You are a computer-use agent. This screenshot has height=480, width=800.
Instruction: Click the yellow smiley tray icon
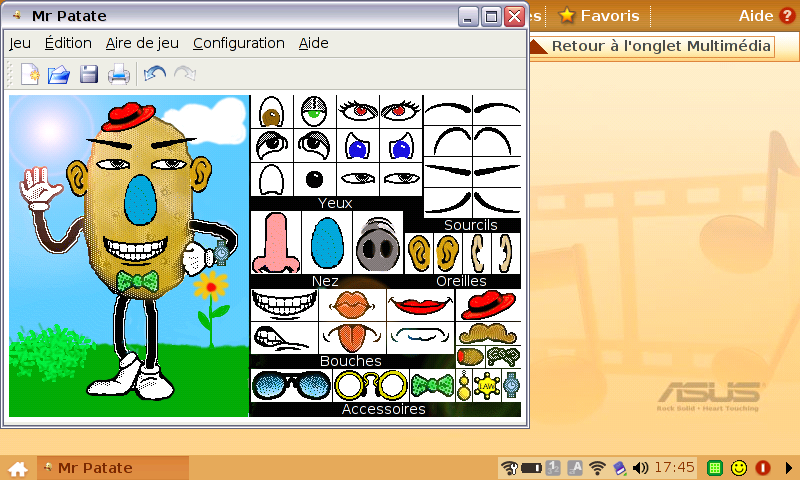tap(738, 468)
